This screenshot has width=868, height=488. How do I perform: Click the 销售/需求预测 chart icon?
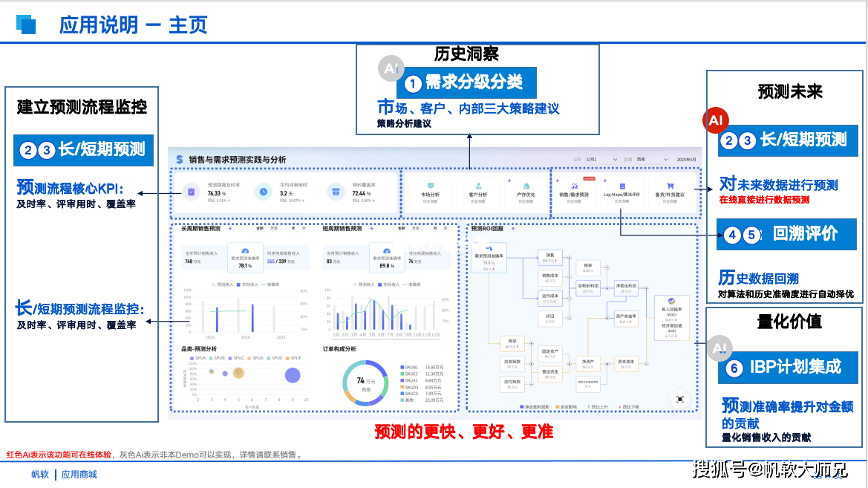pyautogui.click(x=574, y=184)
